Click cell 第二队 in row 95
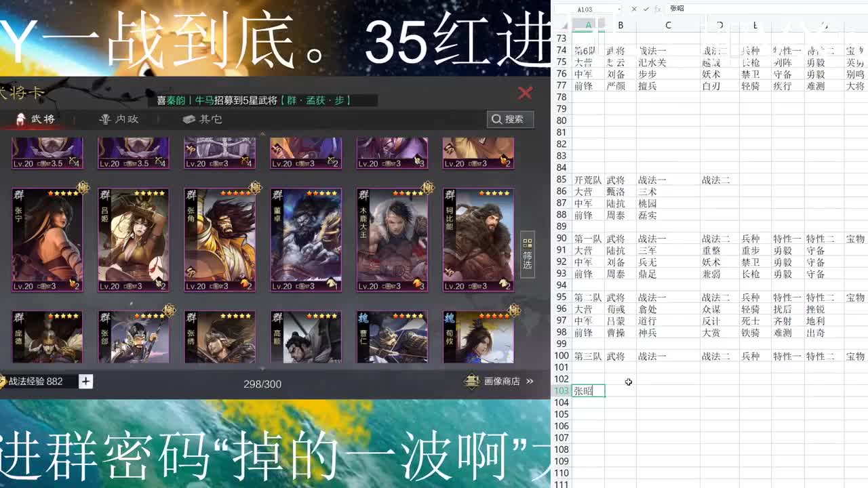 pos(588,298)
